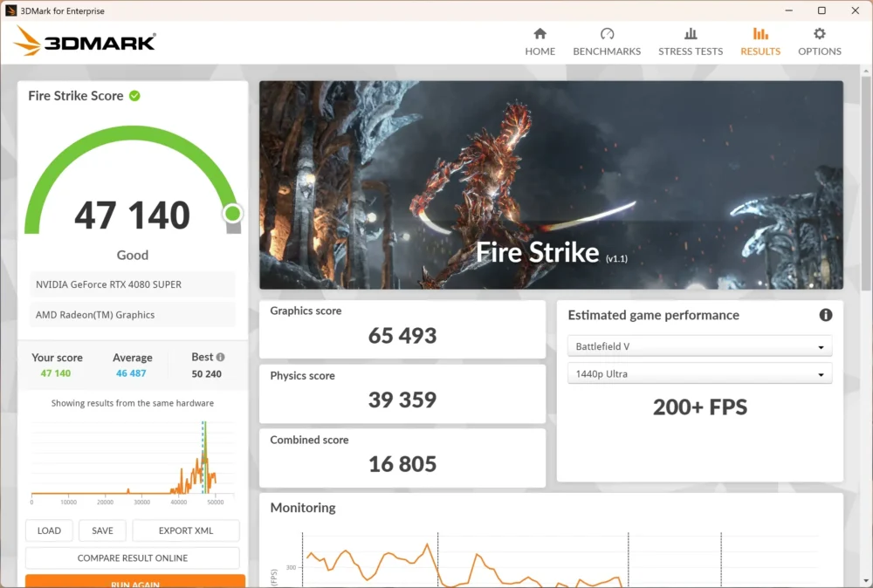Click the EXPORT XML button

[186, 530]
